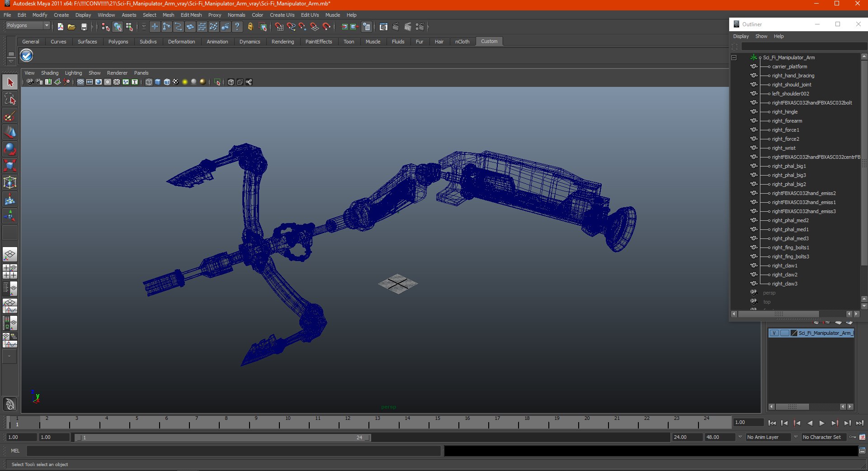The width and height of the screenshot is (868, 471).
Task: Open the No Anim Layer dropdown arrow
Action: point(740,437)
